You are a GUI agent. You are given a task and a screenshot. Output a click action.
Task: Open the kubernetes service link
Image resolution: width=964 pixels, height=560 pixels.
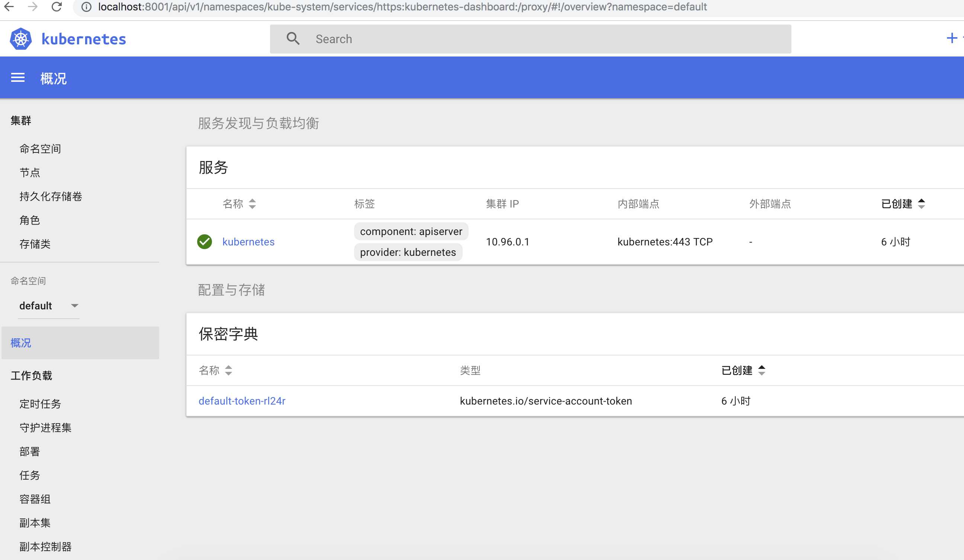[x=248, y=242]
